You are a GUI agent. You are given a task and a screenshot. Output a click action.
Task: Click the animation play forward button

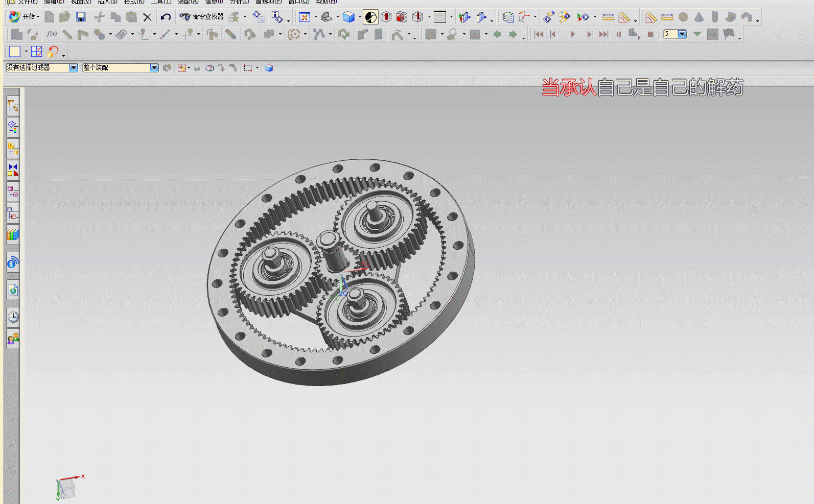point(573,35)
